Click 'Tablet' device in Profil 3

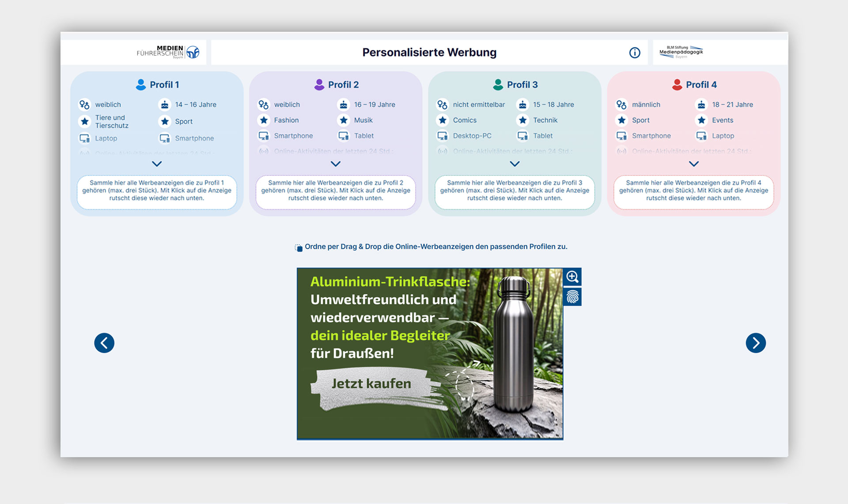[543, 136]
